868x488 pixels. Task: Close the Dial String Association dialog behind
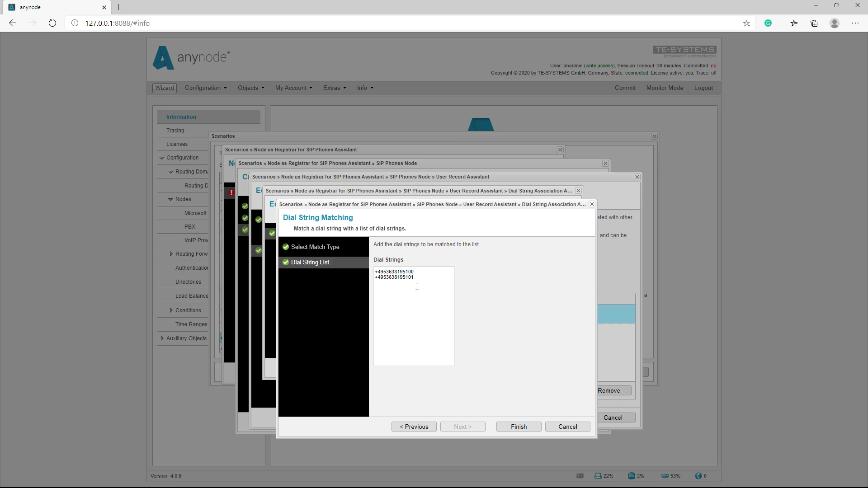point(578,191)
